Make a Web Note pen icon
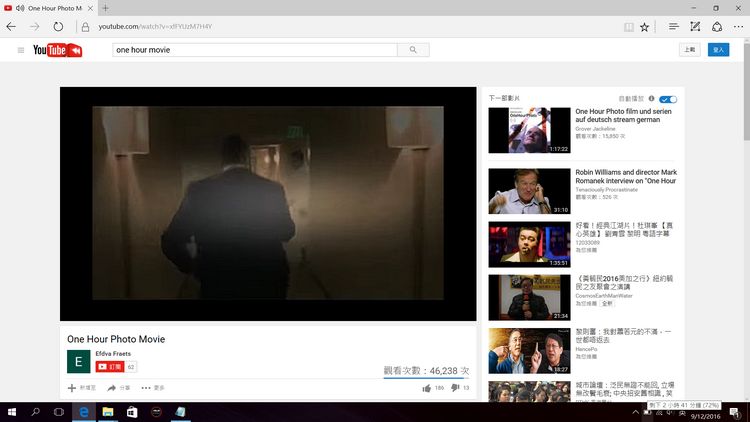The width and height of the screenshot is (750, 422). coord(695,27)
